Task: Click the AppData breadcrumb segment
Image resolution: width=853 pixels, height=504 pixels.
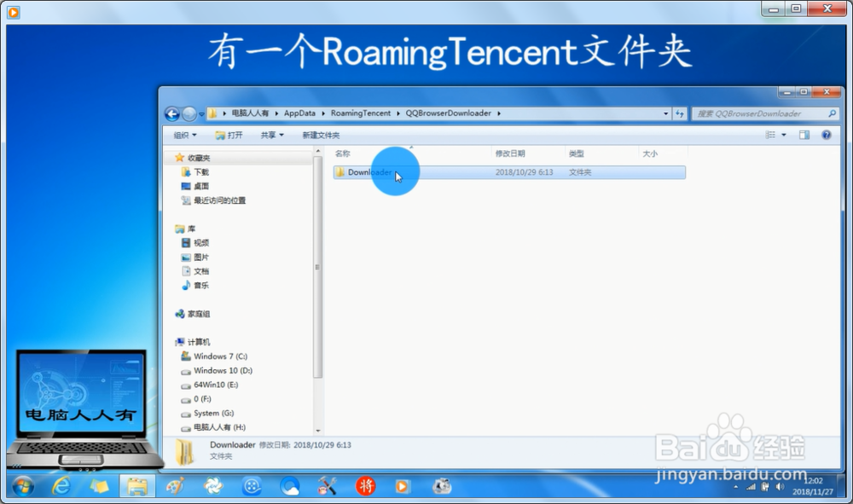Action: [299, 113]
